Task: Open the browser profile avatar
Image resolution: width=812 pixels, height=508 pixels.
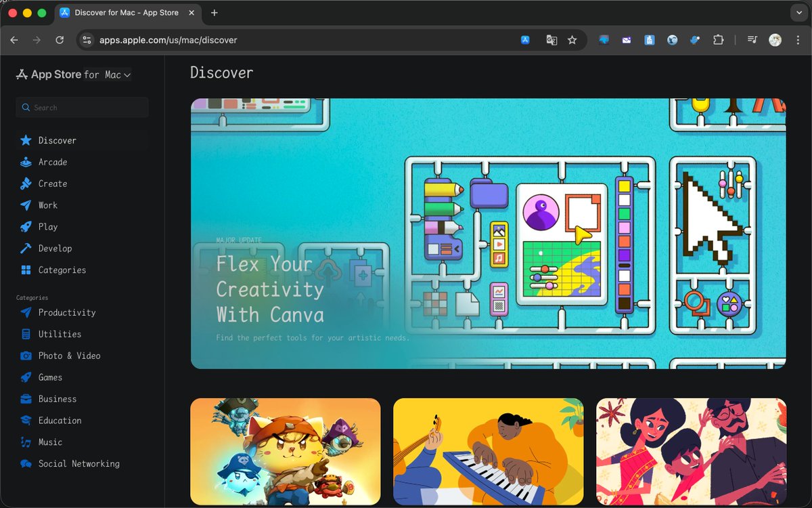Action: tap(775, 40)
